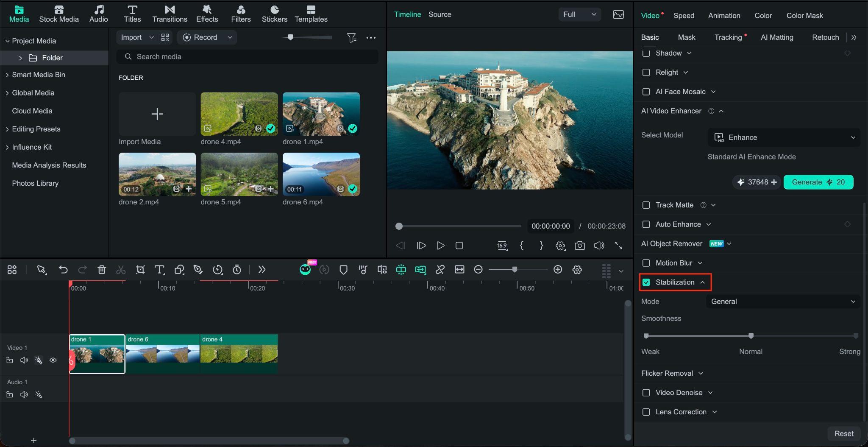The image size is (868, 447).
Task: Add a new track with plus button
Action: pos(33,440)
